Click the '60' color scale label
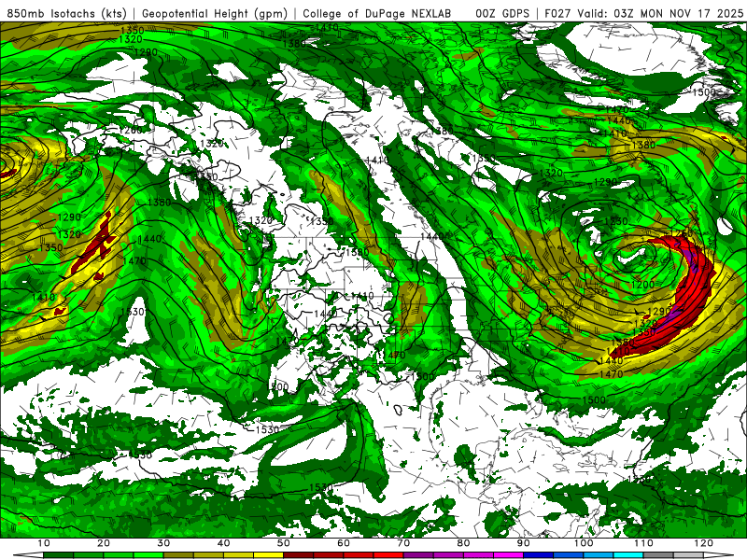This screenshot has width=747, height=560. [344, 543]
